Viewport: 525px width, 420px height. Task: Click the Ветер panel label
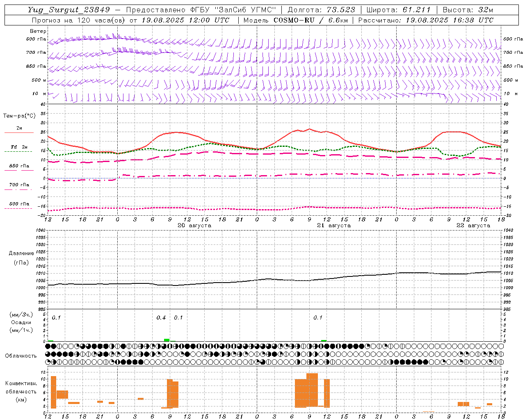[x=38, y=31]
